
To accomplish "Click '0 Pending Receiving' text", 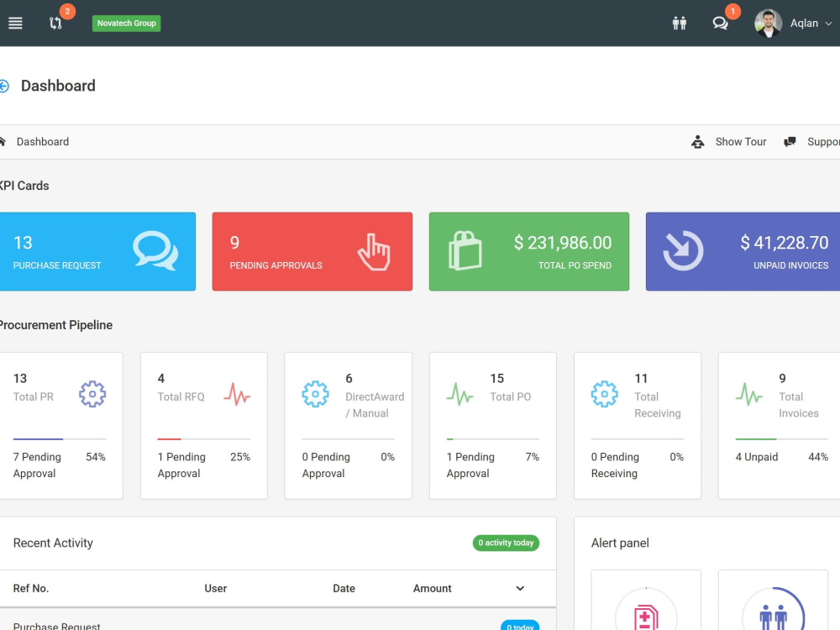I will click(615, 465).
